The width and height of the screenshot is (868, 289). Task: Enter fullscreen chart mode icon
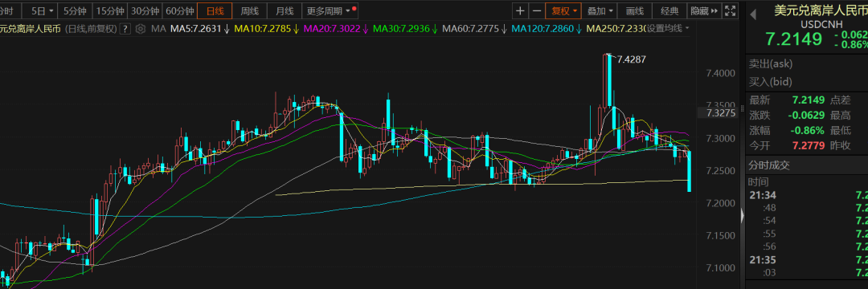[x=731, y=10]
